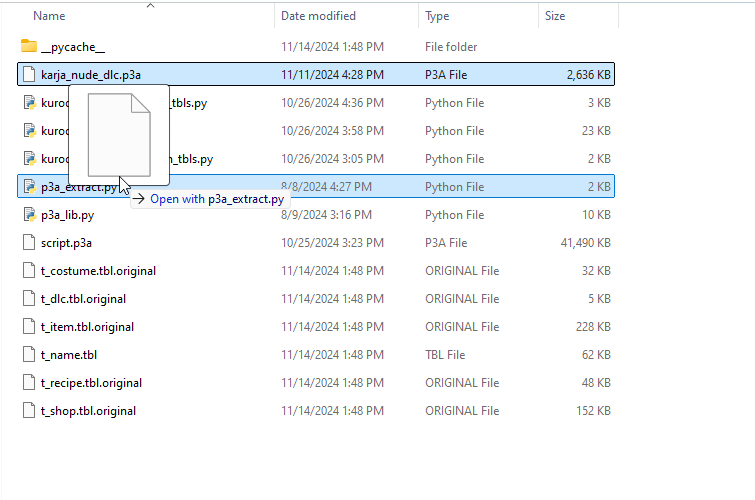
Task: Click the P3A File type of script.p3a
Action: tap(446, 242)
